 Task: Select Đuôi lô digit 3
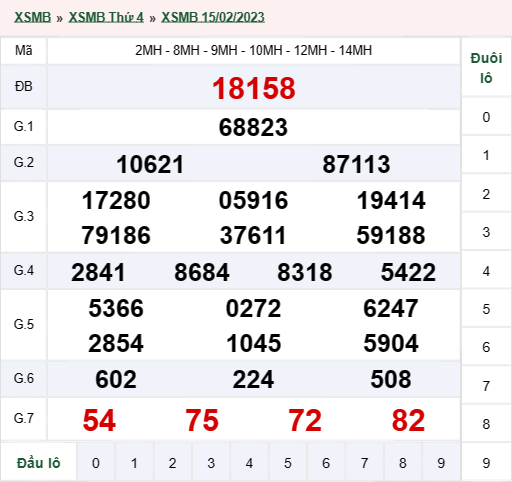pyautogui.click(x=486, y=232)
